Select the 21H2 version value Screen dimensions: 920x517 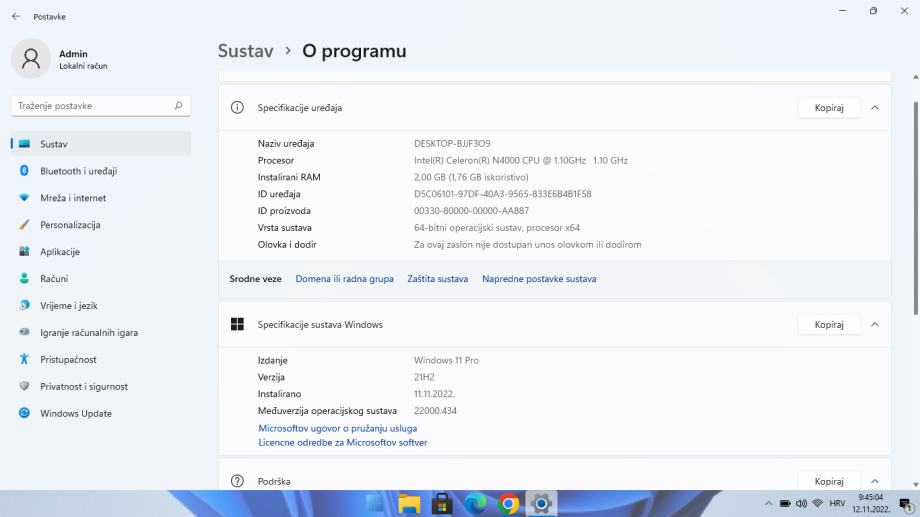click(x=424, y=377)
